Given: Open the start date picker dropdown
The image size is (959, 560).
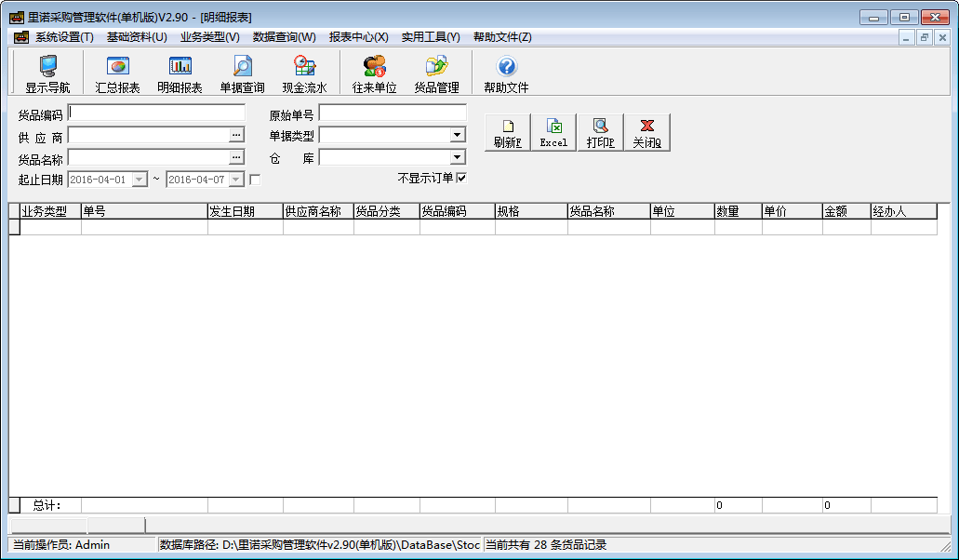Looking at the screenshot, I should click(140, 180).
